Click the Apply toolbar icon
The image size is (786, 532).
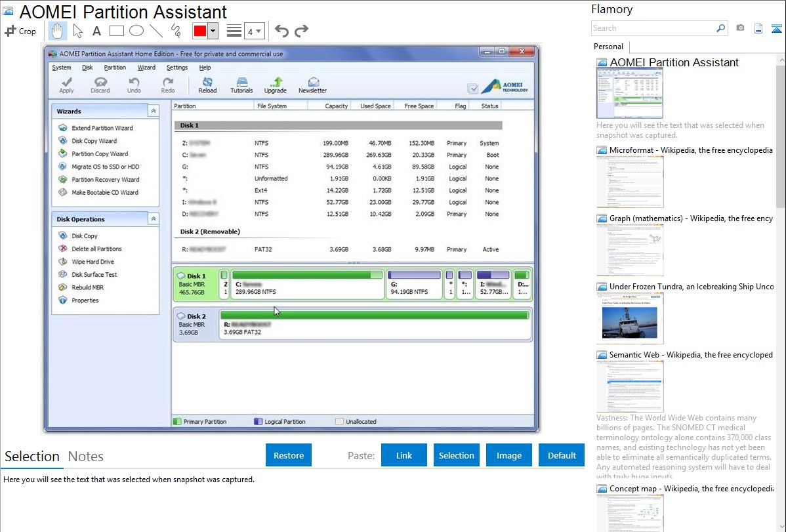pyautogui.click(x=66, y=85)
